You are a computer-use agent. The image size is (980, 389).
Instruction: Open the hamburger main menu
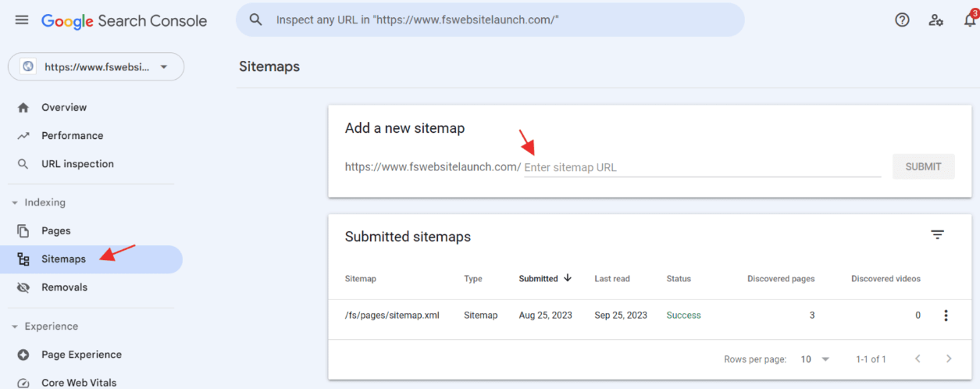(x=22, y=20)
